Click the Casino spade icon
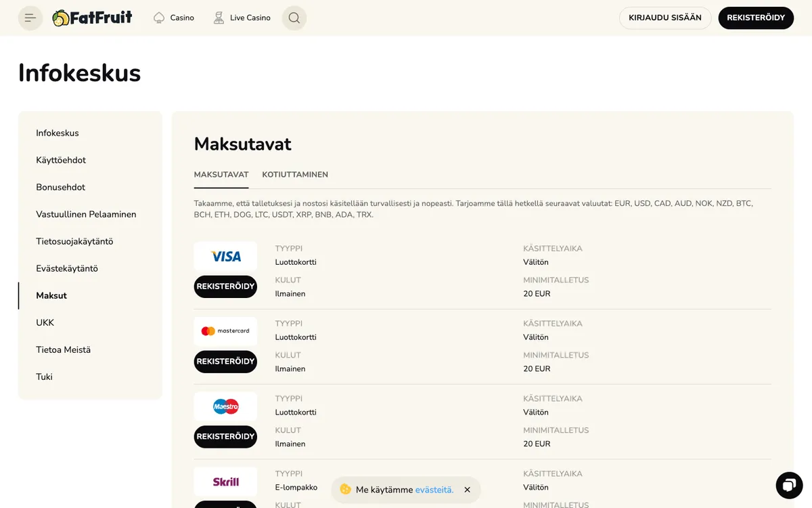 coord(159,18)
